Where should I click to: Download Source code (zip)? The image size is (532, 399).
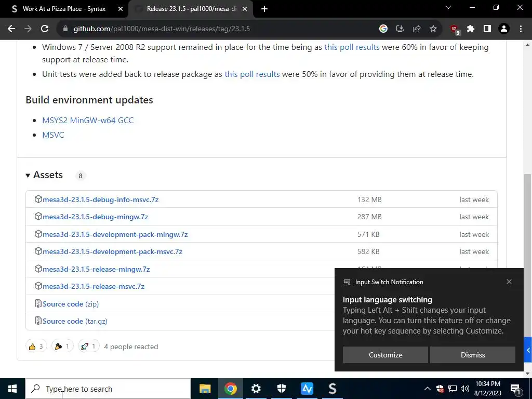(x=71, y=304)
